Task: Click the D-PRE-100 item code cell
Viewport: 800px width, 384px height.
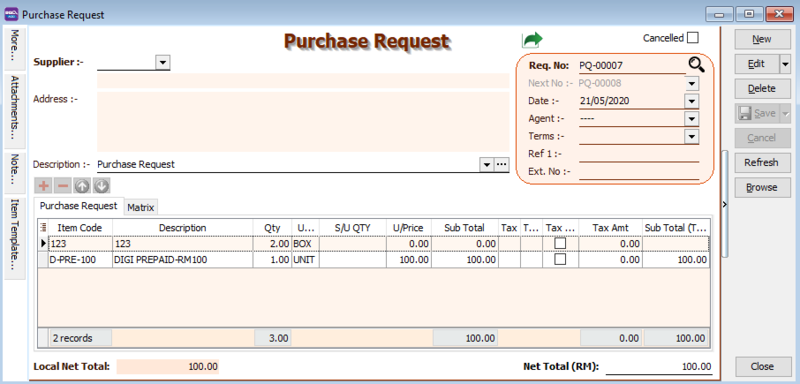Action: 80,260
